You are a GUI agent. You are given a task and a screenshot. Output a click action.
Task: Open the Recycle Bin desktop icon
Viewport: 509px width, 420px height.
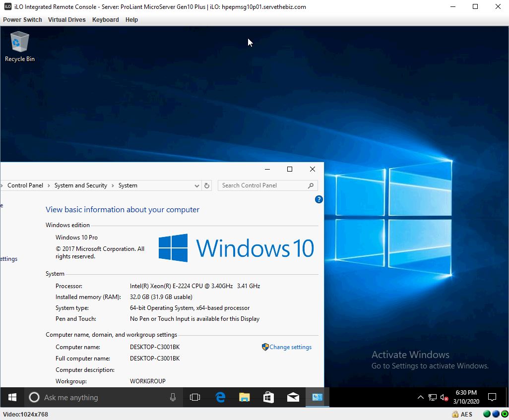tap(20, 46)
